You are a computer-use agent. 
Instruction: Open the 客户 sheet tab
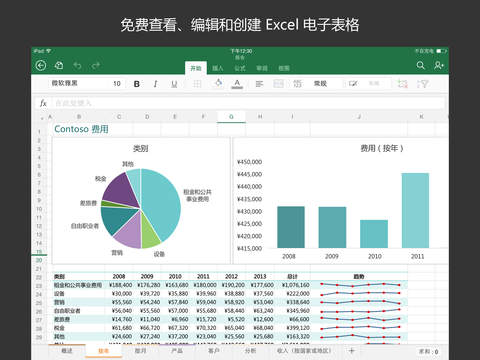(x=214, y=351)
